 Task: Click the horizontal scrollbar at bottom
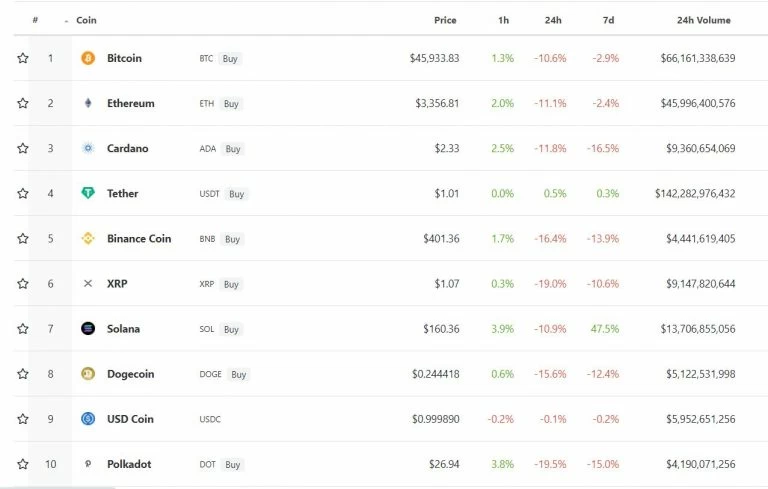coord(58,488)
